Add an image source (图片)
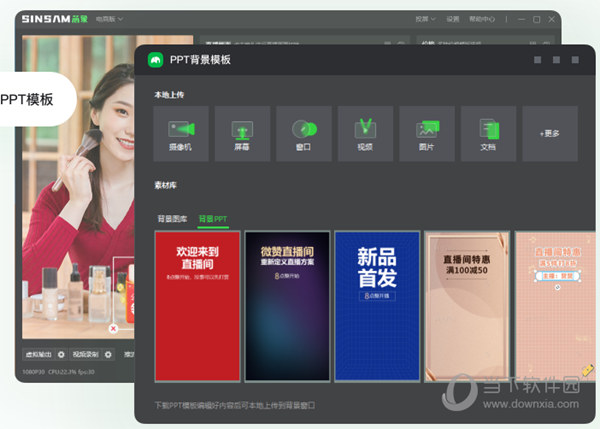 (x=427, y=134)
